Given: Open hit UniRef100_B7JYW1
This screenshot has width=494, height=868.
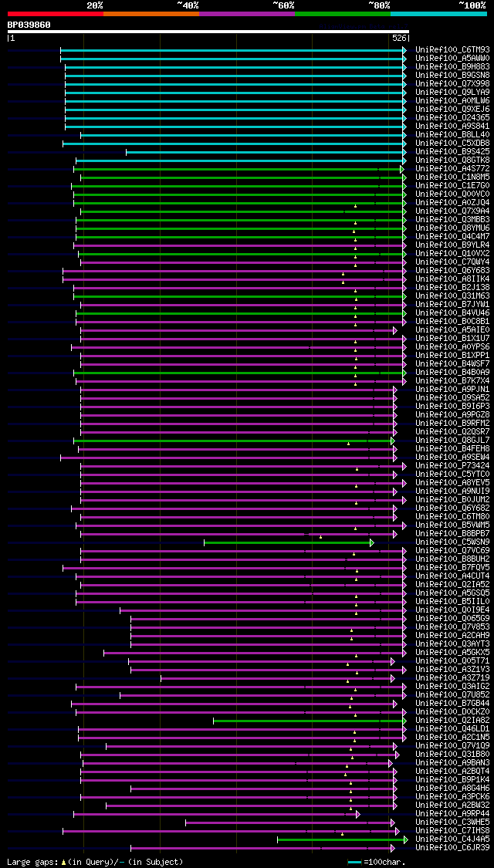Looking at the screenshot, I should (452, 305).
